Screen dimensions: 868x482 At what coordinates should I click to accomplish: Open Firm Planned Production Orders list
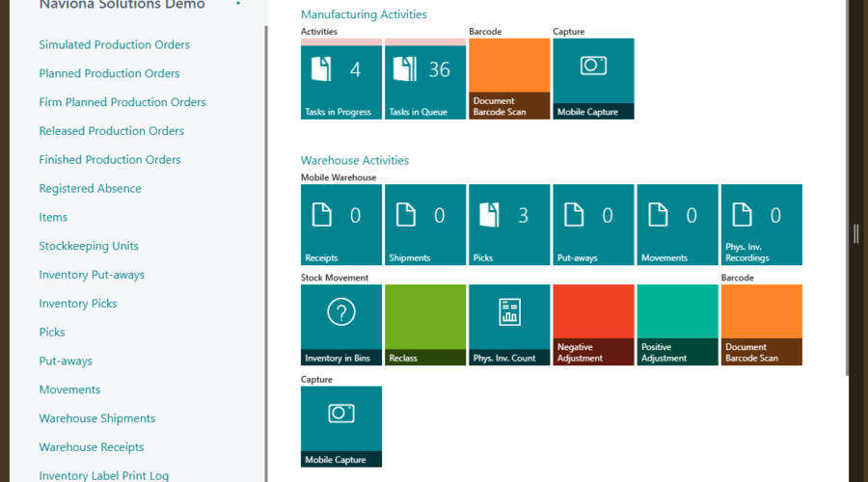122,102
